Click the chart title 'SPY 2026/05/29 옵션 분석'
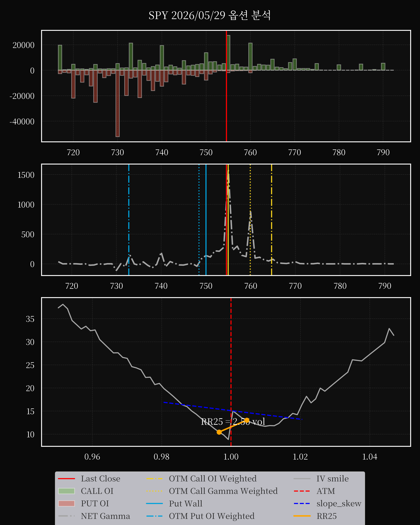Screen dimensions: 420x525 click(210, 15)
